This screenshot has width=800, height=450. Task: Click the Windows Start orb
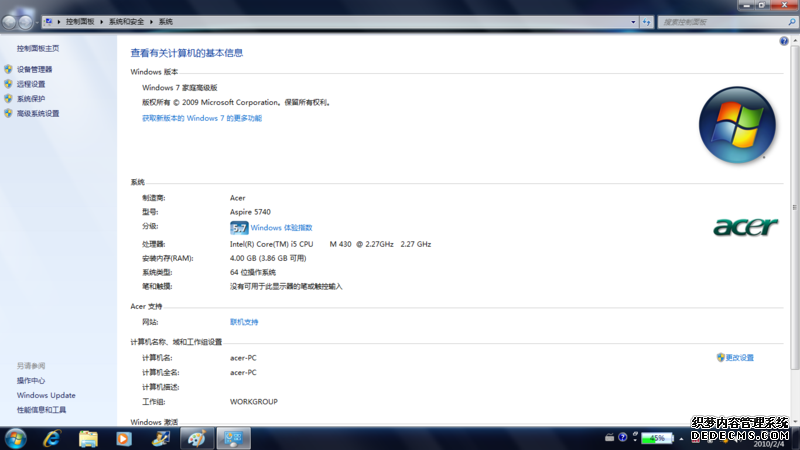[x=15, y=438]
